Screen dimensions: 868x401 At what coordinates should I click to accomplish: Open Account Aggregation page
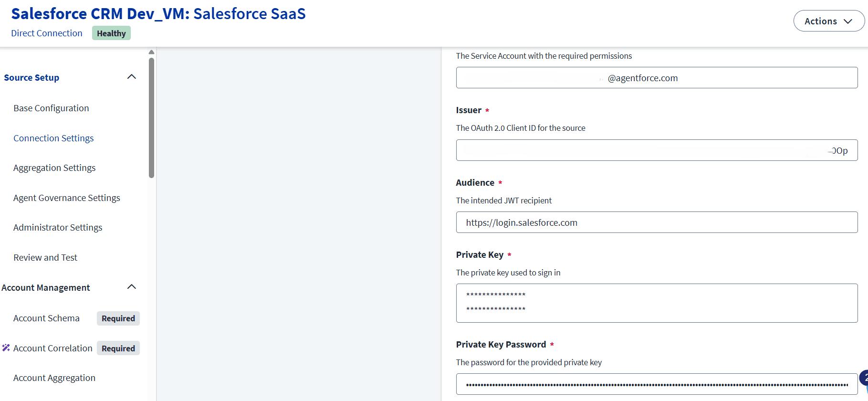point(54,378)
